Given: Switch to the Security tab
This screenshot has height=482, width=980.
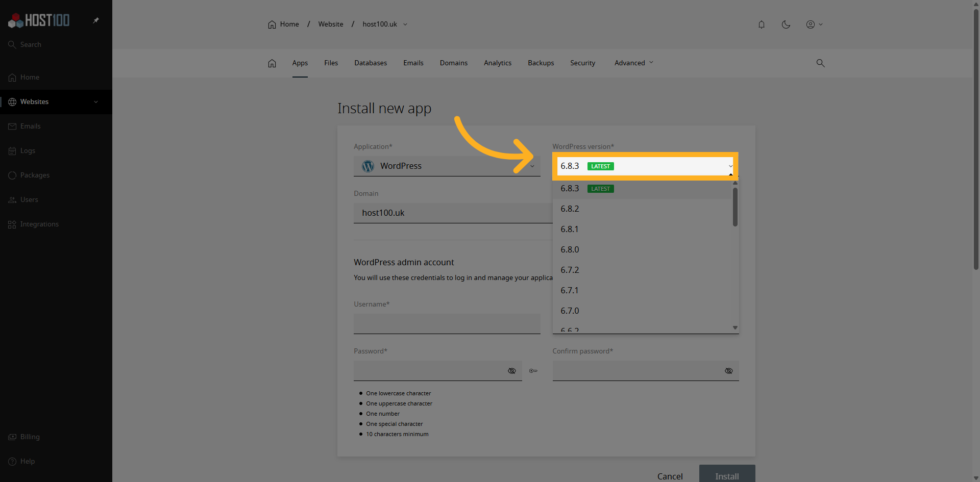Looking at the screenshot, I should 583,63.
